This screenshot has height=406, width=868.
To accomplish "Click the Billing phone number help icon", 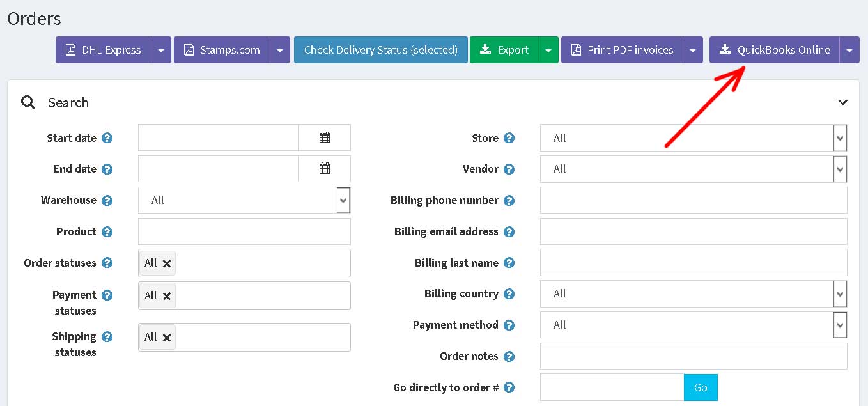I will pos(509,201).
